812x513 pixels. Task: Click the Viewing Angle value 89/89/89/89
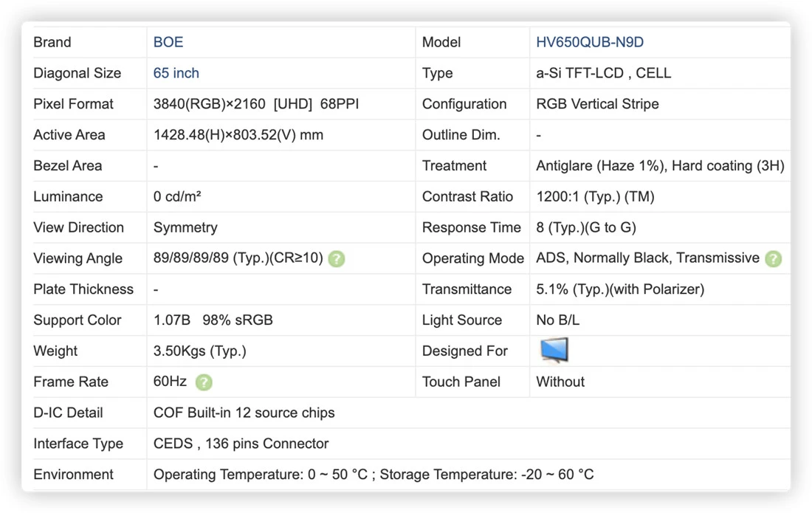click(x=190, y=258)
